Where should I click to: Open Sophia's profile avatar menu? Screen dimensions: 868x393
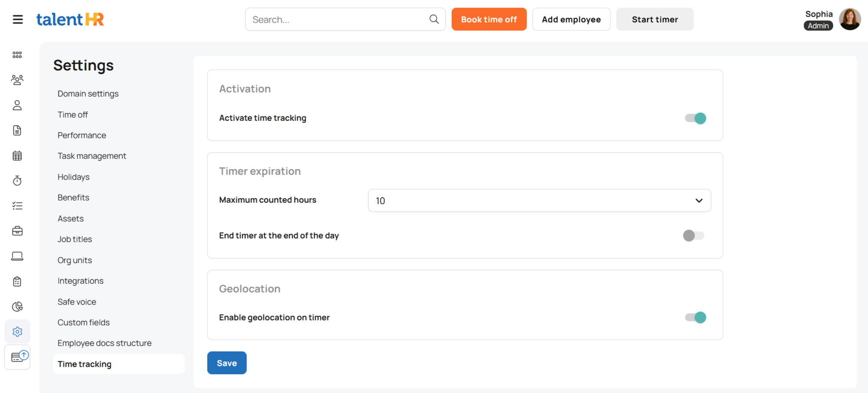849,20
